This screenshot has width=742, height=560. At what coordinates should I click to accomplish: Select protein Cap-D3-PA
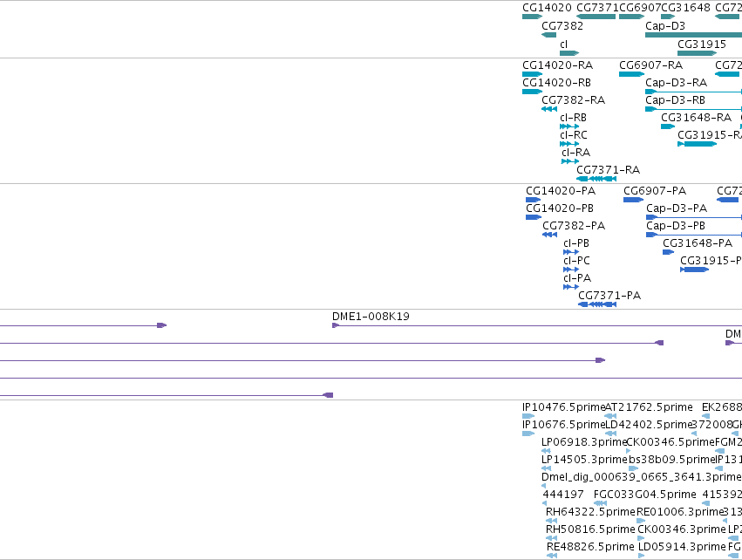tap(677, 208)
